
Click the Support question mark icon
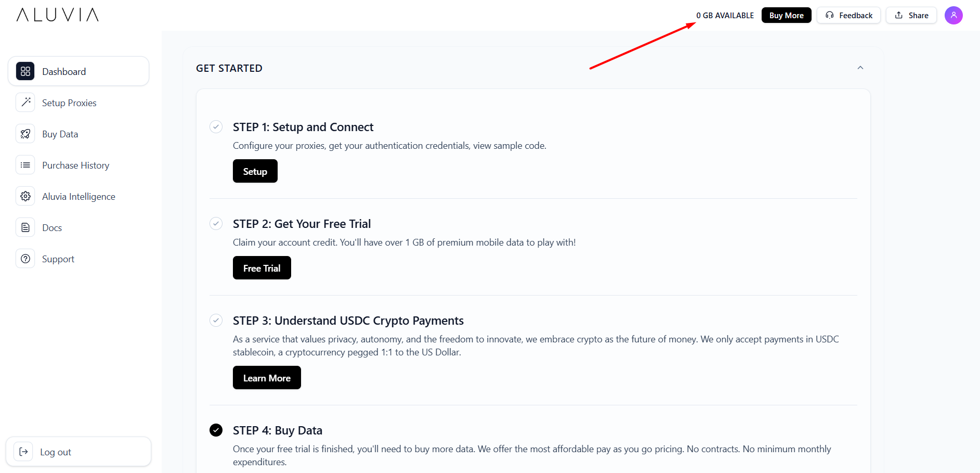tap(25, 258)
